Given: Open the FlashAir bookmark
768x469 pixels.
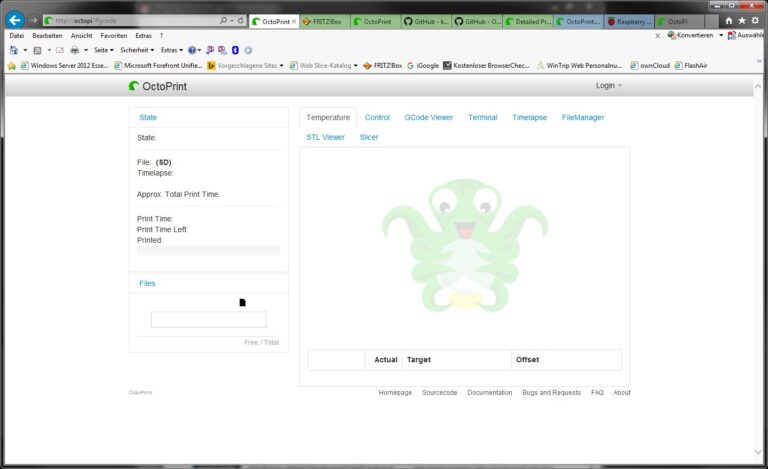Looking at the screenshot, I should 691,66.
